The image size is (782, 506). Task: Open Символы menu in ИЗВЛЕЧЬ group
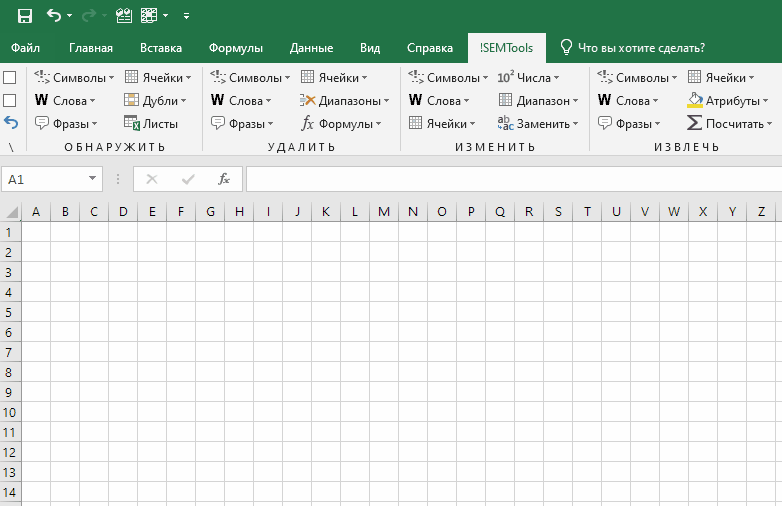point(637,78)
